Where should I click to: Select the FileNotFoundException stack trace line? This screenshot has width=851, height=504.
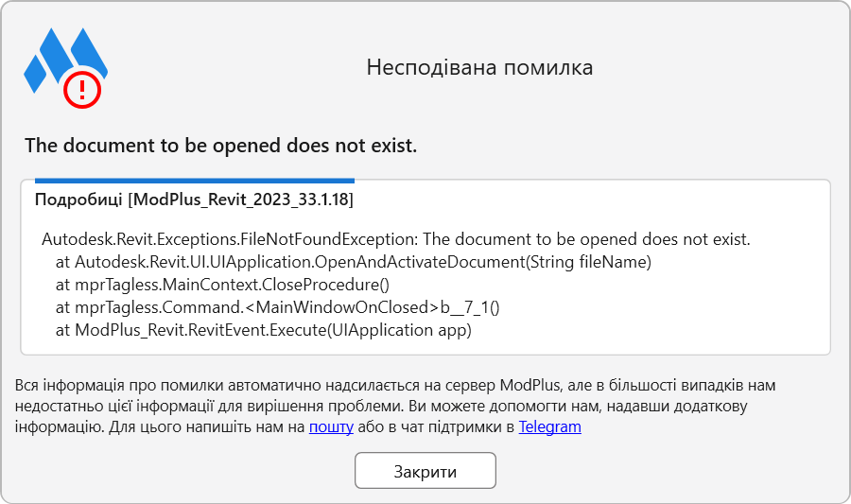(395, 239)
